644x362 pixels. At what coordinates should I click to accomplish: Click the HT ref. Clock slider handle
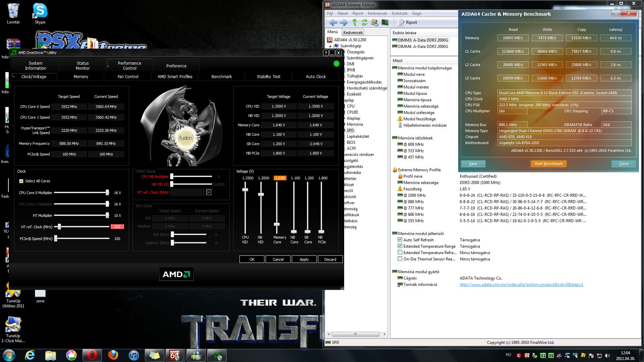coord(59,227)
